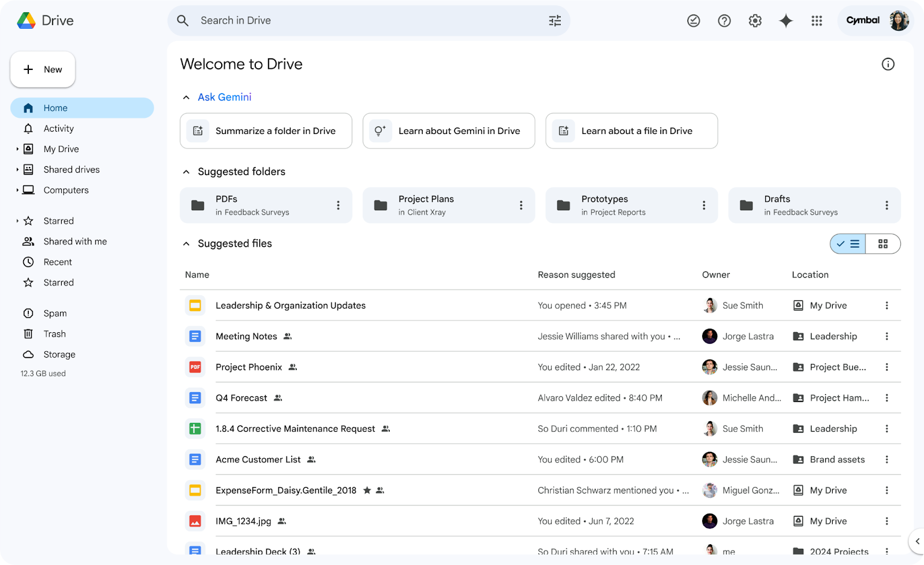Click the offline status checkmark icon
Viewport: 924px width, 565px height.
[x=693, y=20]
